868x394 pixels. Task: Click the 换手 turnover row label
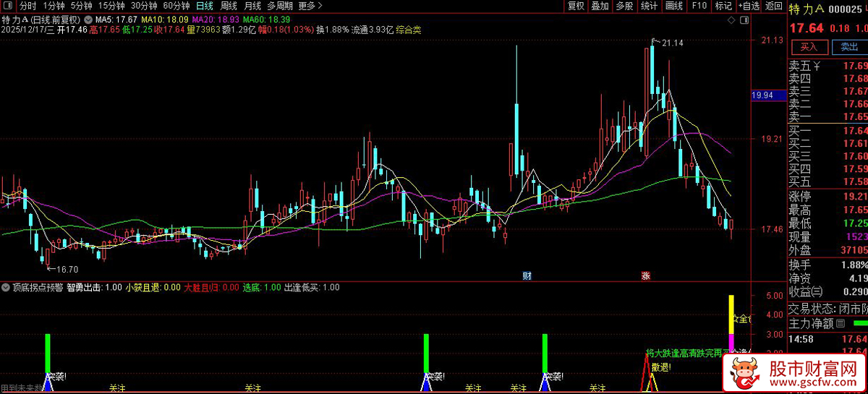(800, 265)
